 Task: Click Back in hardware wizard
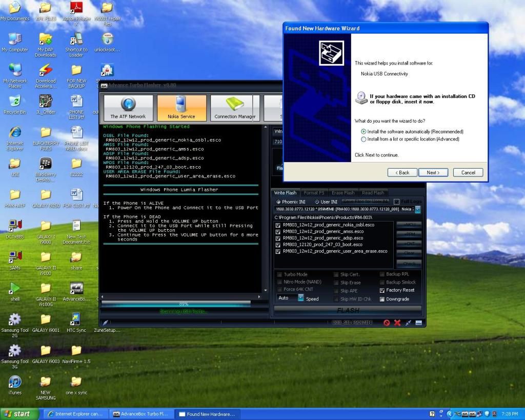coord(402,172)
